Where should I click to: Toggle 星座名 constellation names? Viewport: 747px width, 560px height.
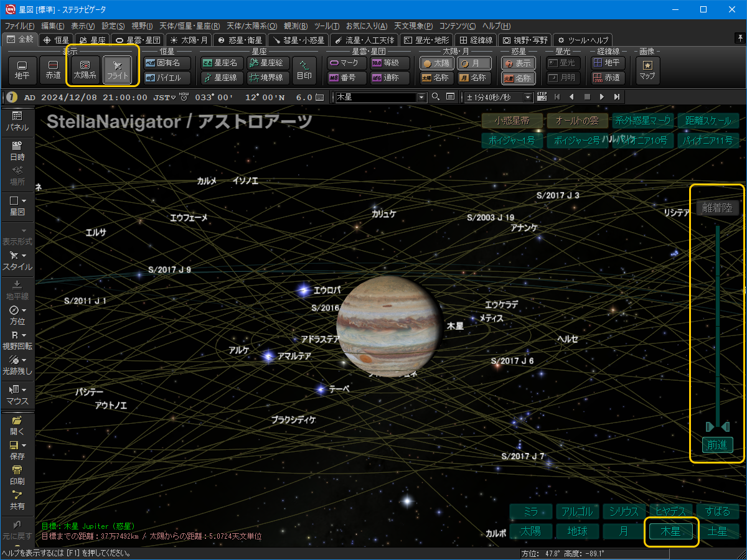(x=222, y=63)
